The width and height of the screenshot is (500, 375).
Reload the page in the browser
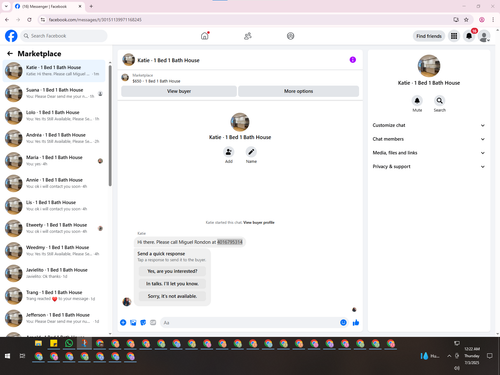point(29,20)
